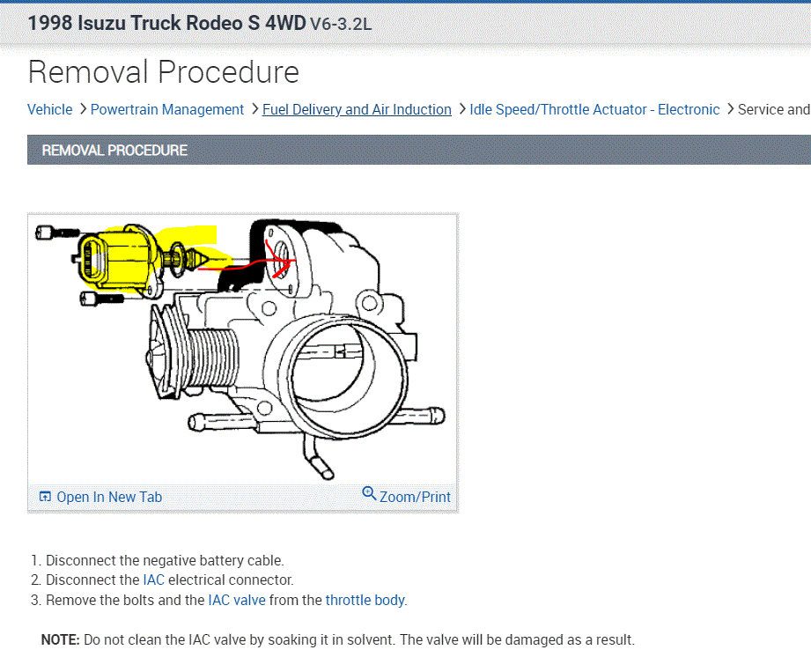Click the REMOVAL PROCEDURE section header
The height and width of the screenshot is (672, 811).
(419, 150)
